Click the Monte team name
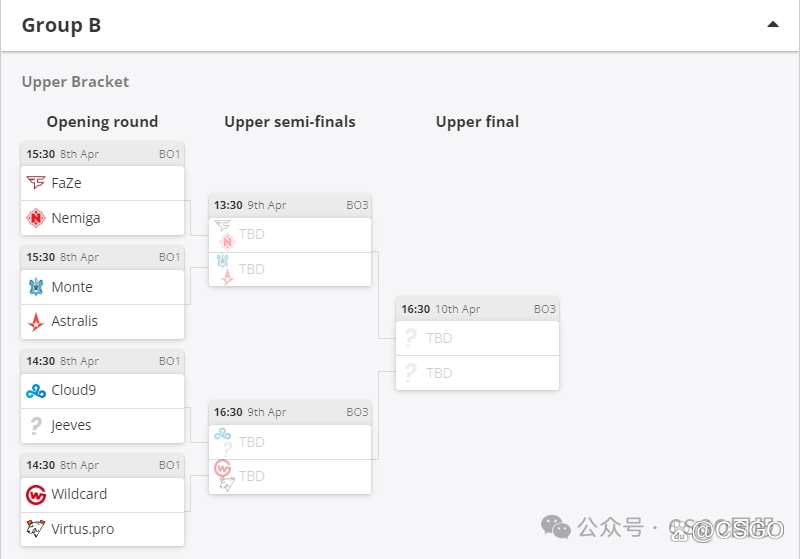The image size is (800, 559). pyautogui.click(x=72, y=287)
